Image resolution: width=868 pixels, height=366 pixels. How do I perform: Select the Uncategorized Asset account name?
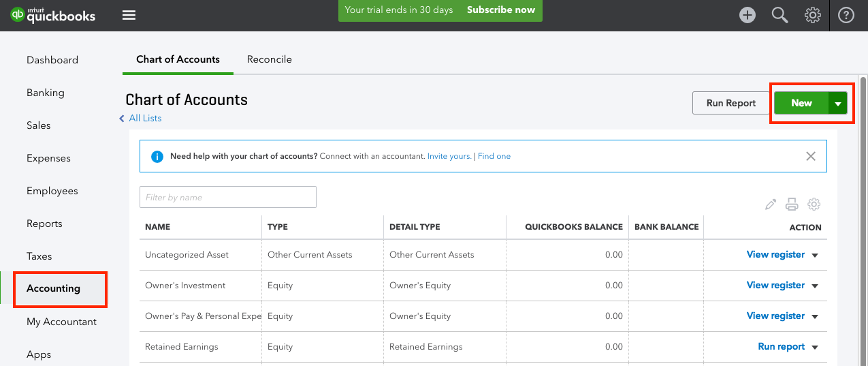point(187,255)
